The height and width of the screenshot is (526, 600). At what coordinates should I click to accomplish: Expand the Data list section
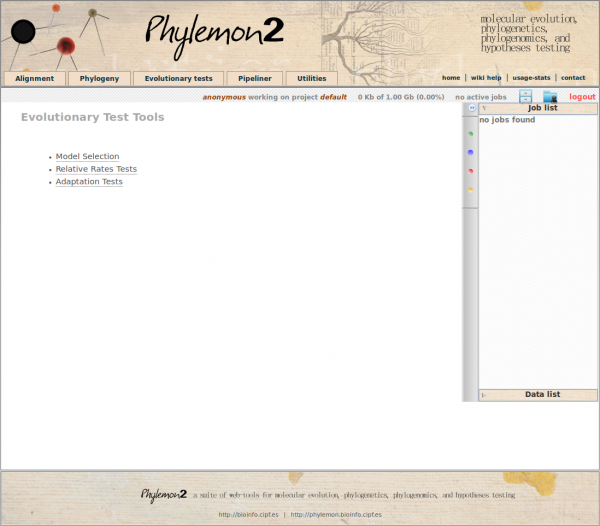pos(538,395)
